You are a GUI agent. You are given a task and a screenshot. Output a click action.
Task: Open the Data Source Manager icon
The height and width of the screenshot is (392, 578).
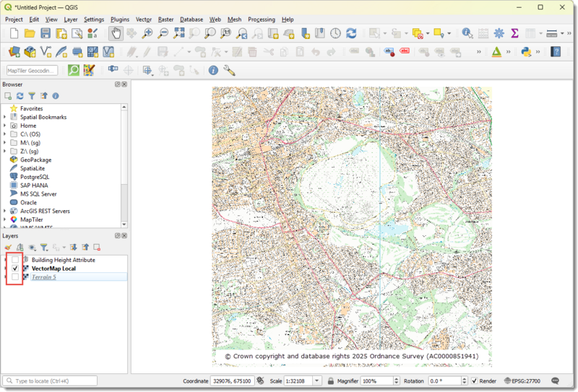14,52
